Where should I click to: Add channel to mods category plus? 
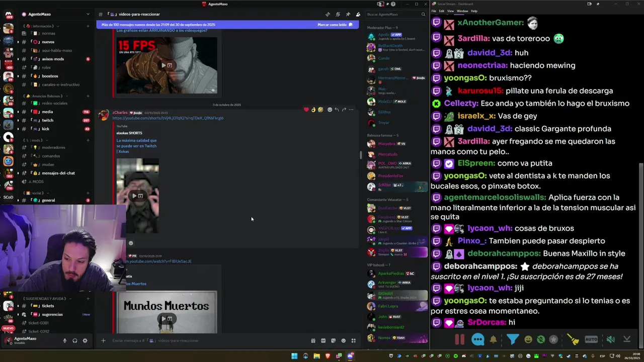(x=88, y=140)
